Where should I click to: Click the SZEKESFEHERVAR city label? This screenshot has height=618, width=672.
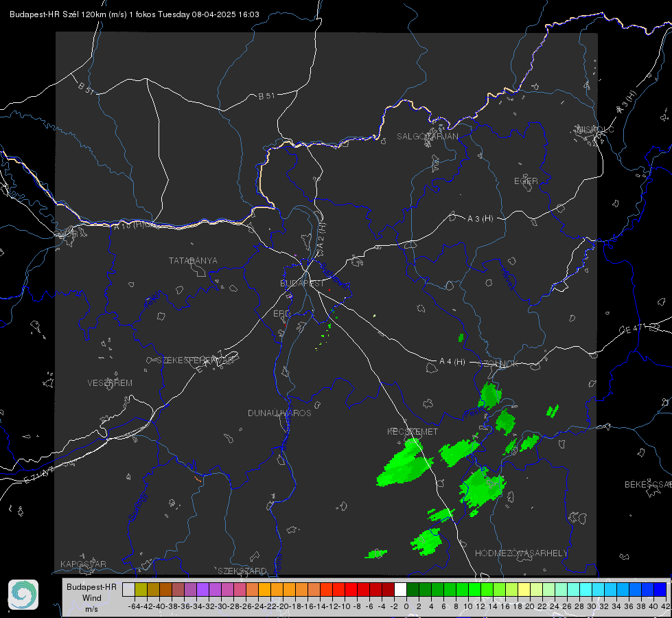(x=195, y=360)
